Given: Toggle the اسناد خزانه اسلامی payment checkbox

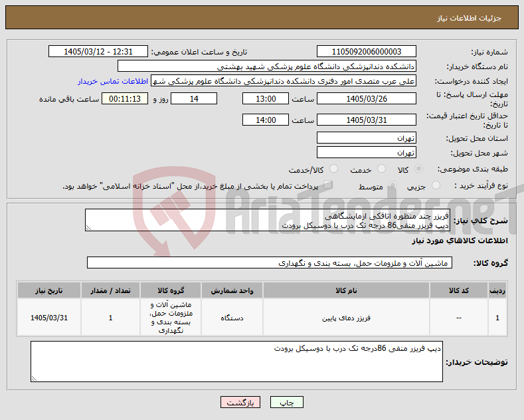Looking at the screenshot, I should [x=328, y=185].
